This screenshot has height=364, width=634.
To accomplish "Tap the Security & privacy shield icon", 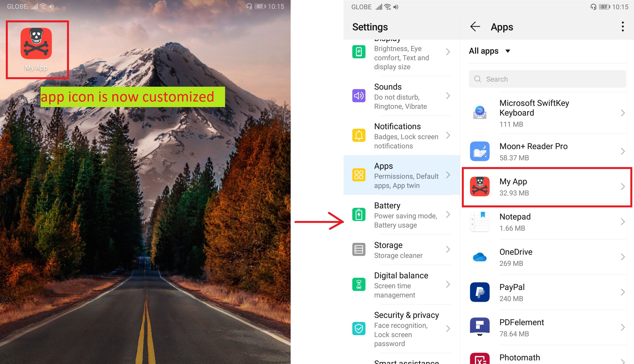I will [358, 329].
